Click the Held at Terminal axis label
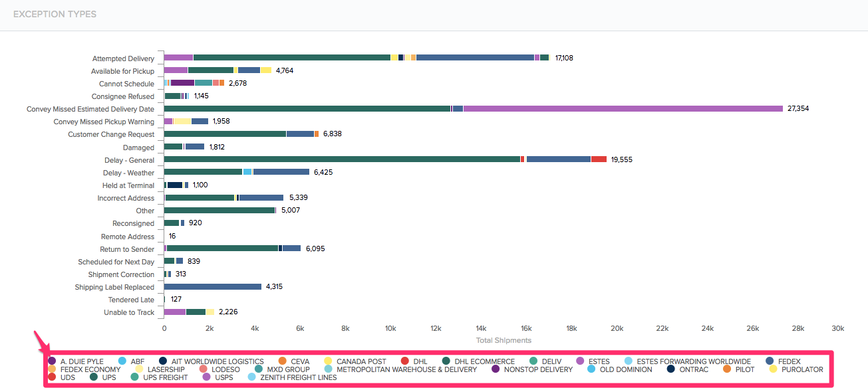Viewport: 868px width, 392px height. pyautogui.click(x=128, y=185)
